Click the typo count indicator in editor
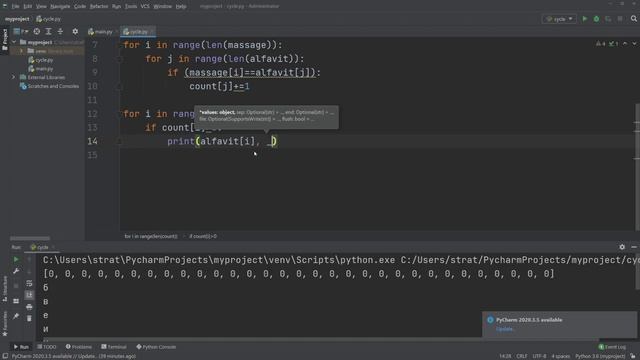Image resolution: width=640 pixels, height=360 pixels. click(x=613, y=44)
